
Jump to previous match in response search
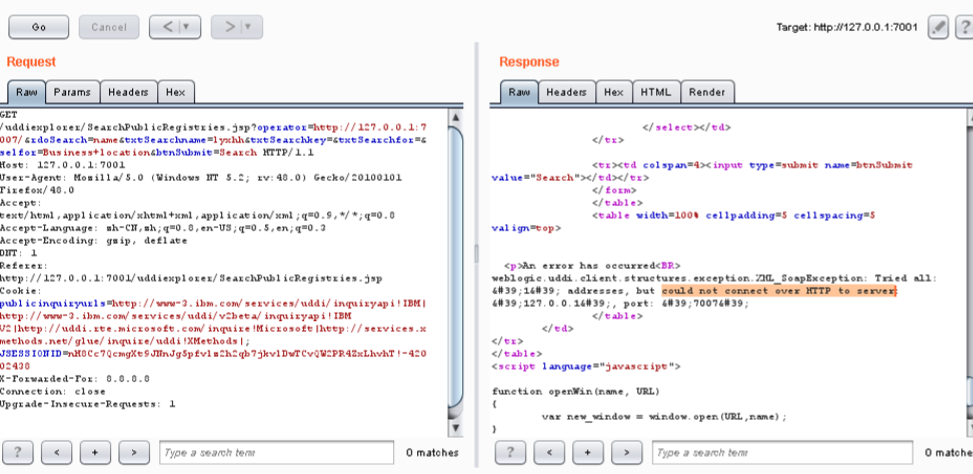coord(548,452)
